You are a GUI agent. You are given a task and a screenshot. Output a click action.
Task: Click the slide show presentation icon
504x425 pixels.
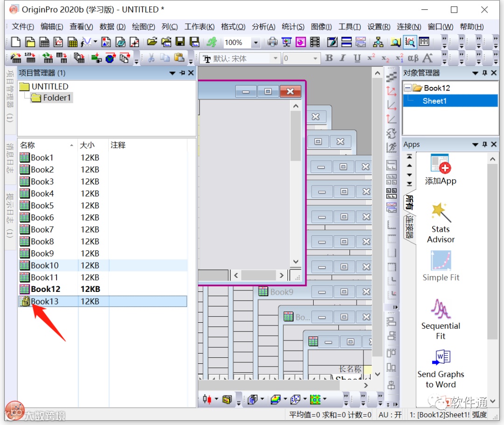coord(287,42)
